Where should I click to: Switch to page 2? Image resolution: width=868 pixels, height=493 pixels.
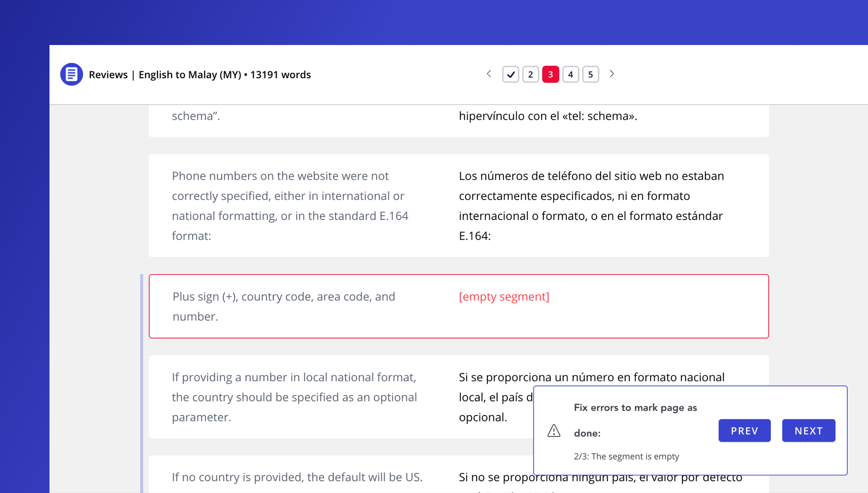tap(530, 75)
